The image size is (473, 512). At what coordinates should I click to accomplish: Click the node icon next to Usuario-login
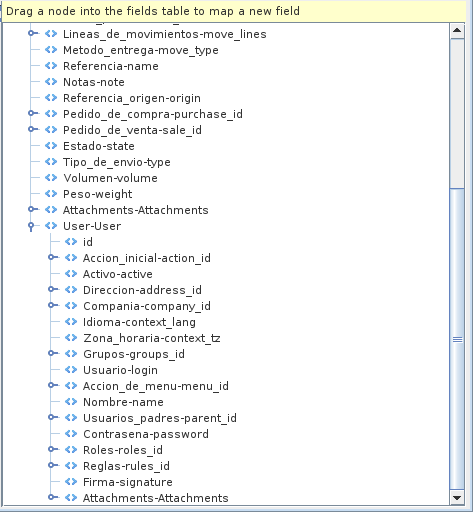click(71, 370)
